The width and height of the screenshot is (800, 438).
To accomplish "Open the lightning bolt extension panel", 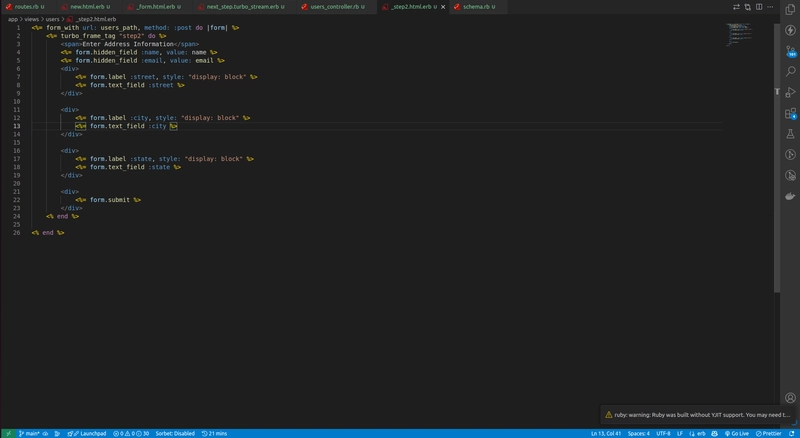I will coord(790,31).
